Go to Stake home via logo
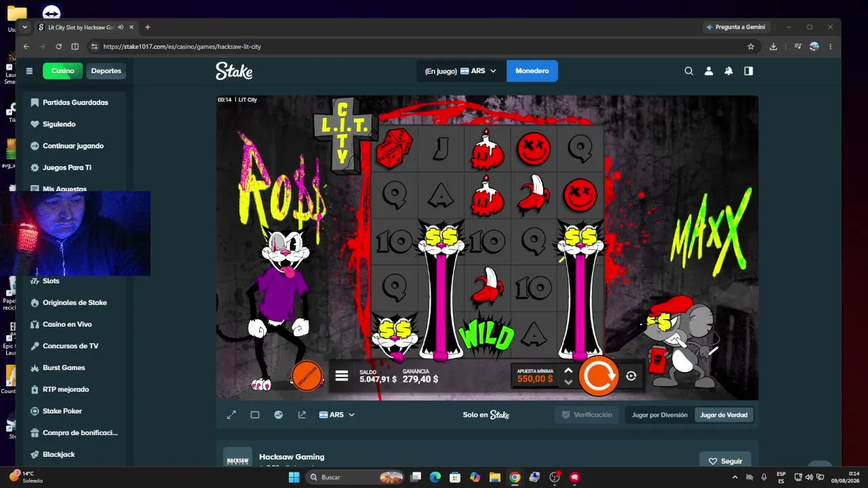Screen dimensions: 868x488 click(234, 70)
